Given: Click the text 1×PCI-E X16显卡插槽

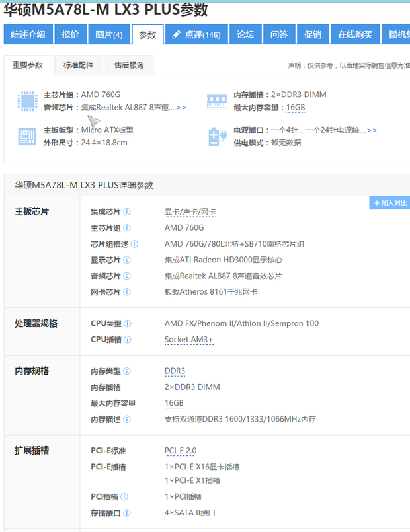Looking at the screenshot, I should click(x=202, y=467).
